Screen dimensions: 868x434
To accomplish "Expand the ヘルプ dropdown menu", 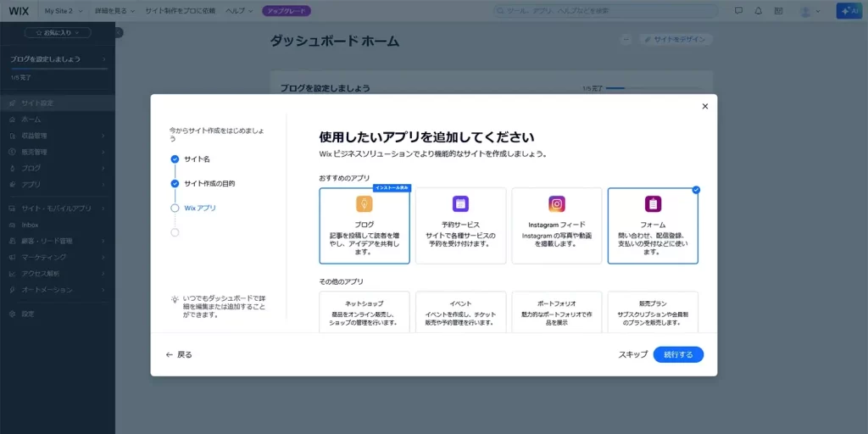I will [x=242, y=11].
